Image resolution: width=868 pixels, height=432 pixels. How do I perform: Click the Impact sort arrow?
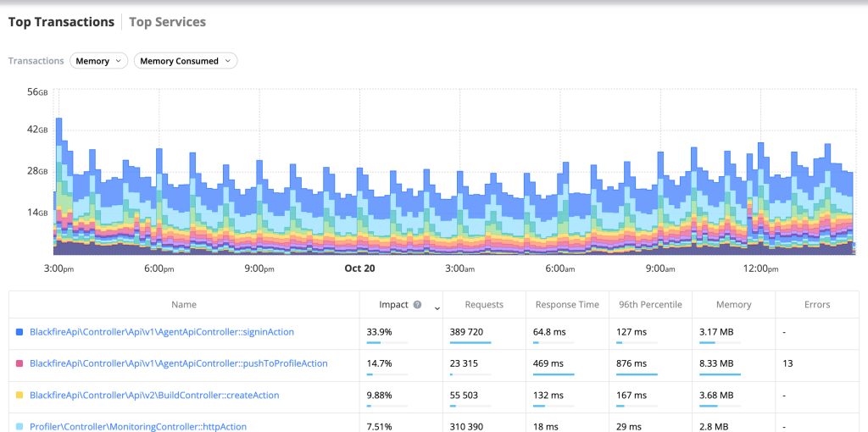tap(437, 307)
